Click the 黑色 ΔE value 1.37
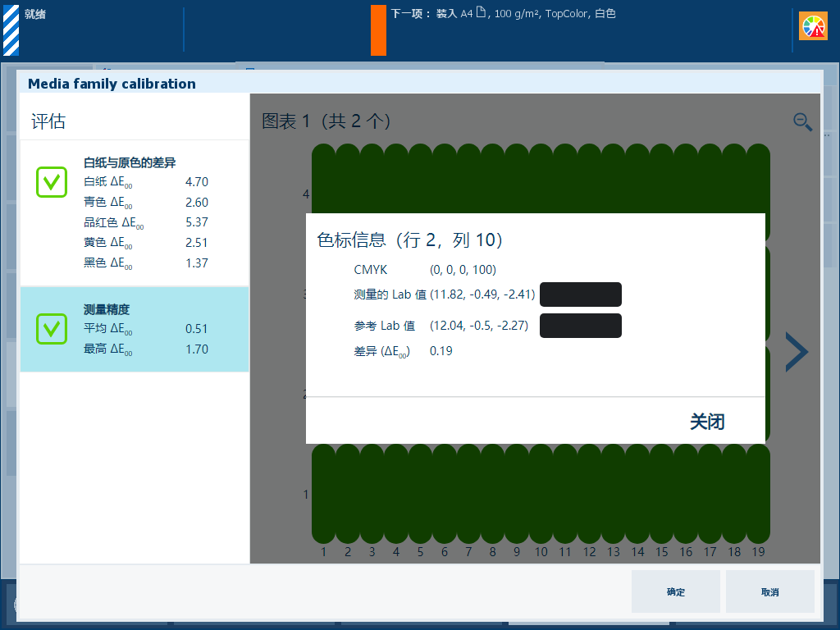This screenshot has width=840, height=630. (197, 263)
